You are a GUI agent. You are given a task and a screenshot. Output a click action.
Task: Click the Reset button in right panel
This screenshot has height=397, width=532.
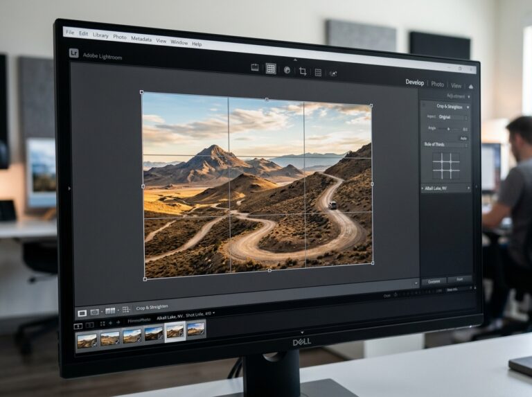[x=459, y=280]
